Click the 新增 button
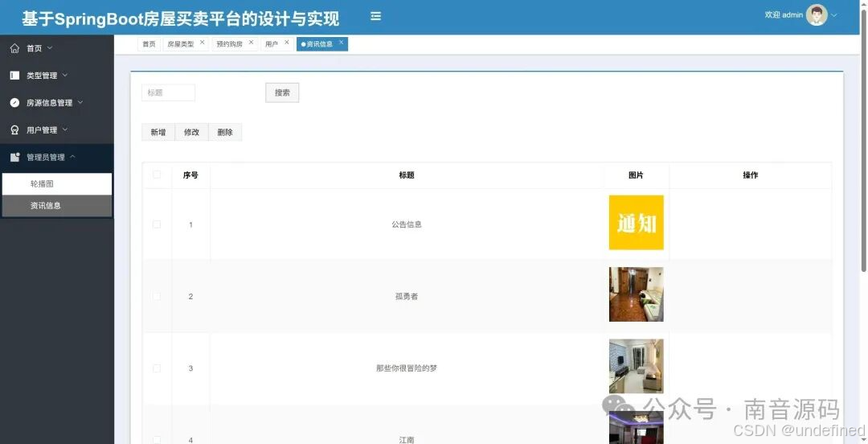This screenshot has width=868, height=444. 158,132
